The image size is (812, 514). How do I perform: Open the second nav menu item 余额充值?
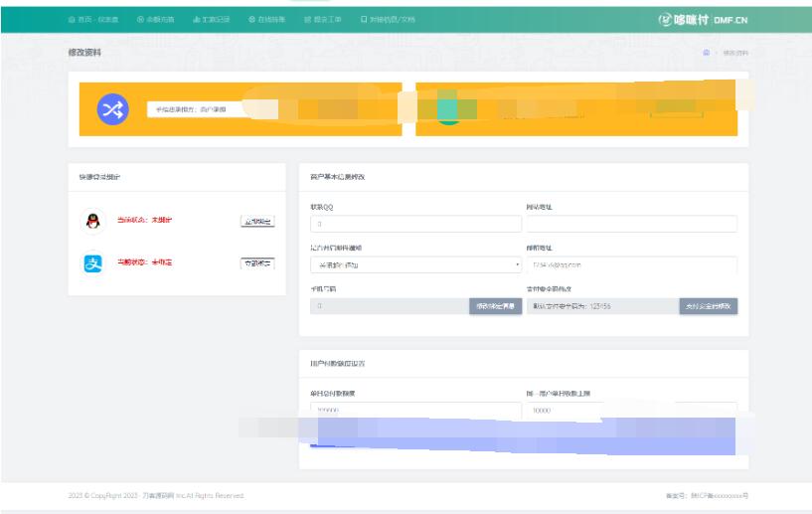155,20
